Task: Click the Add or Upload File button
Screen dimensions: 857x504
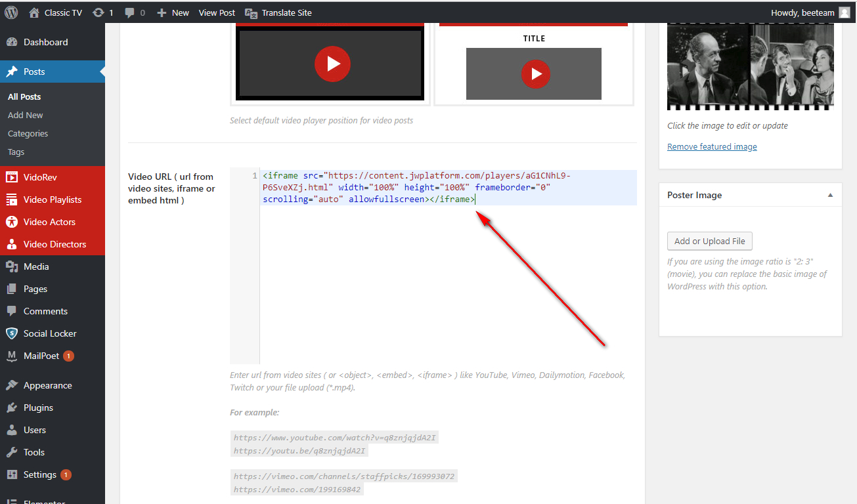Action: pyautogui.click(x=709, y=241)
